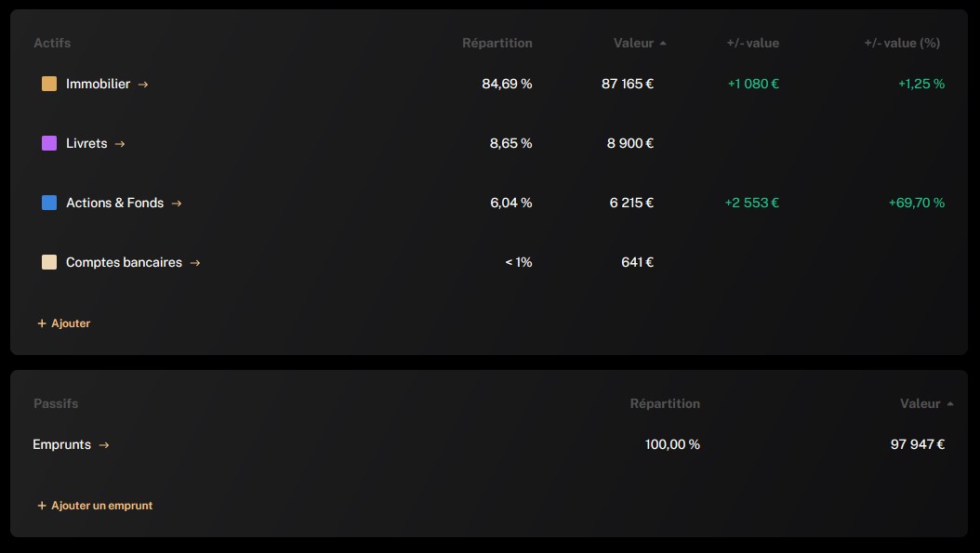Click the arrow beside Comptes bancaires

pyautogui.click(x=195, y=263)
